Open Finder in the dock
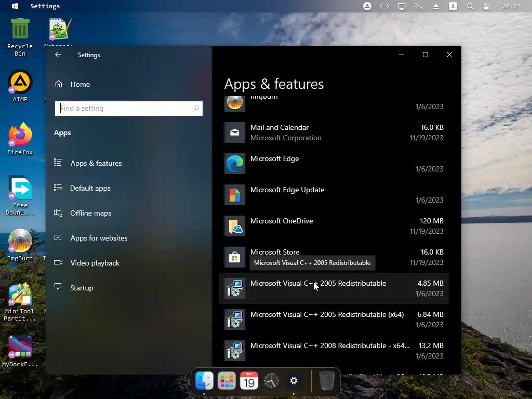Screen dimensions: 532x399 click(x=204, y=381)
